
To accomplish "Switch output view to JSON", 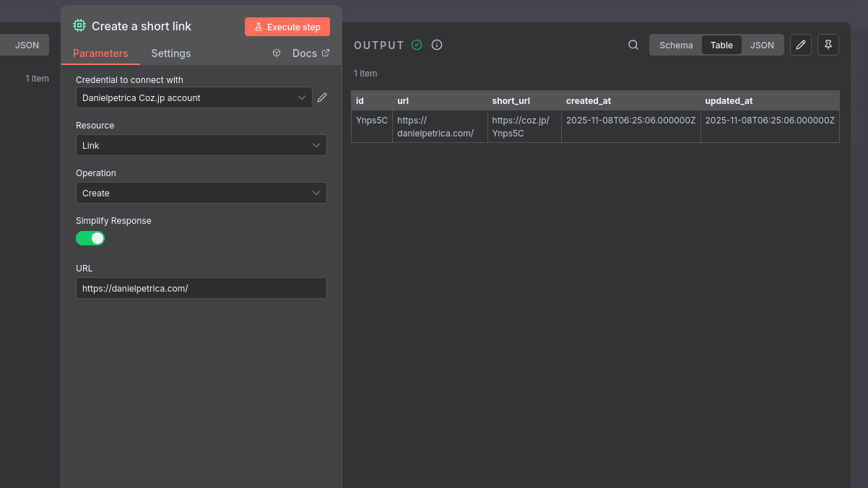I will pyautogui.click(x=762, y=45).
